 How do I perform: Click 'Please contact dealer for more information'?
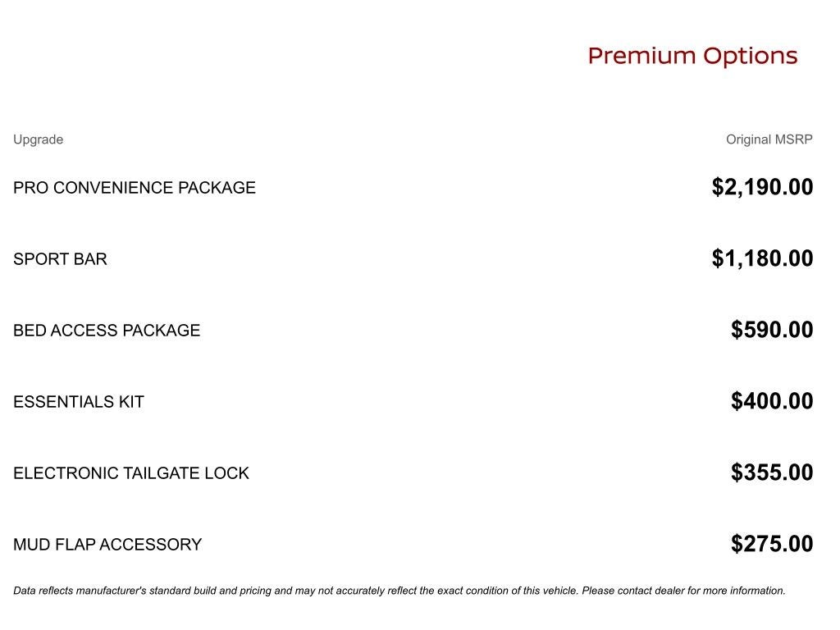click(x=683, y=591)
